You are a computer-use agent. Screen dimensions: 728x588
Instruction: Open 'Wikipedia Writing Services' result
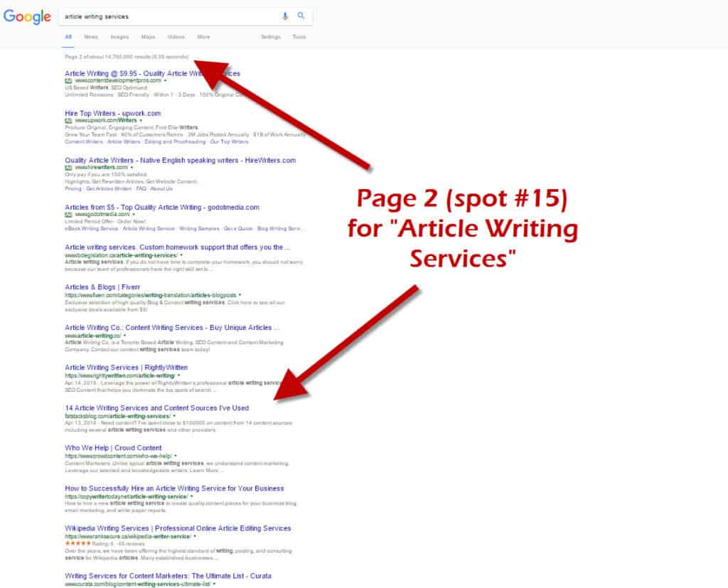coord(178,528)
